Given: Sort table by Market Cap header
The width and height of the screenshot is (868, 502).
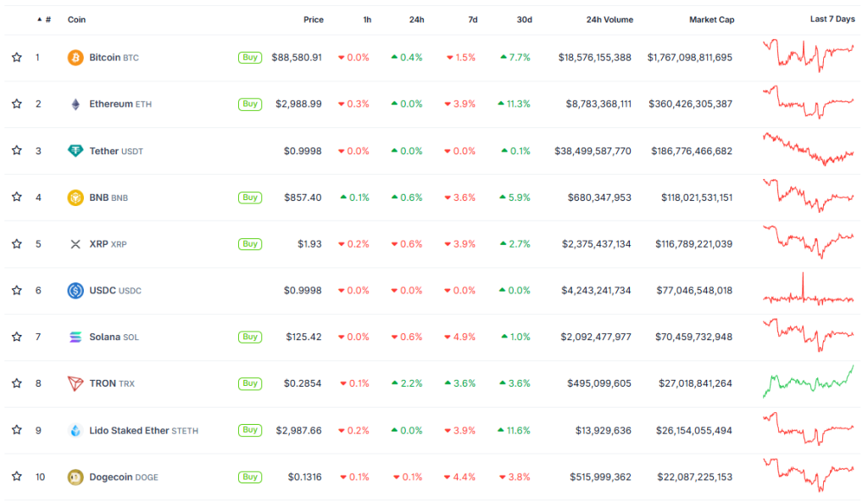Looking at the screenshot, I should 711,20.
